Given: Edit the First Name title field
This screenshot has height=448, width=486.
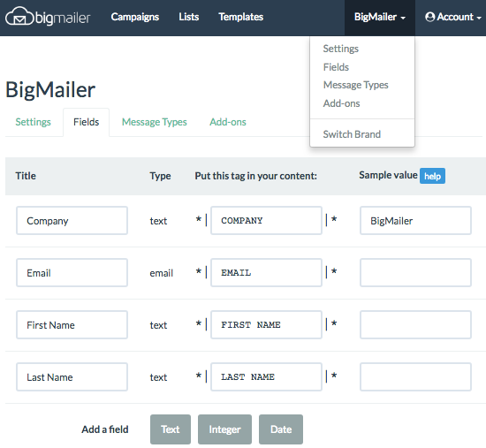Looking at the screenshot, I should point(72,325).
